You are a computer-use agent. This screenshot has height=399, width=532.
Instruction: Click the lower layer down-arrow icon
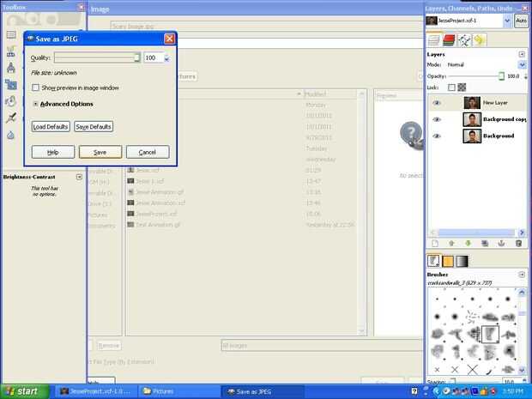[x=469, y=244]
